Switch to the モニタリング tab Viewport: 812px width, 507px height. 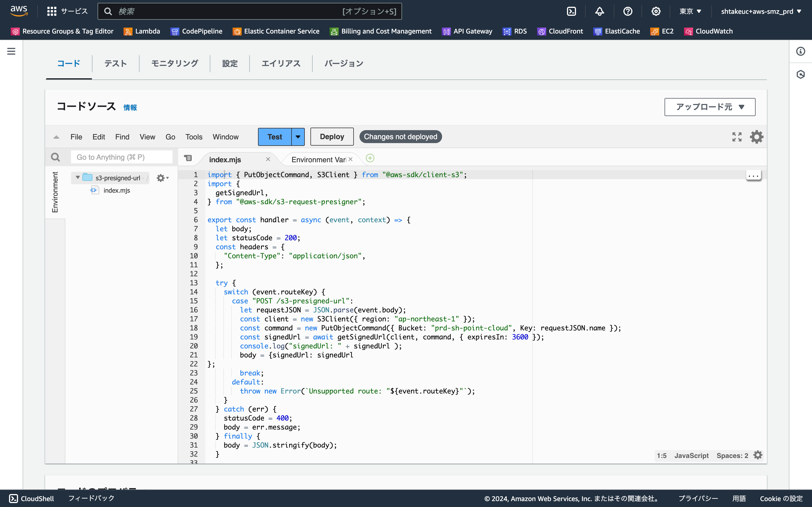point(175,63)
